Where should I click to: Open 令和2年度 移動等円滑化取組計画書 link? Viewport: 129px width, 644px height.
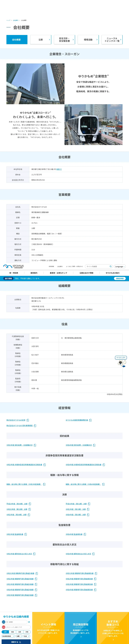pos(20,579)
